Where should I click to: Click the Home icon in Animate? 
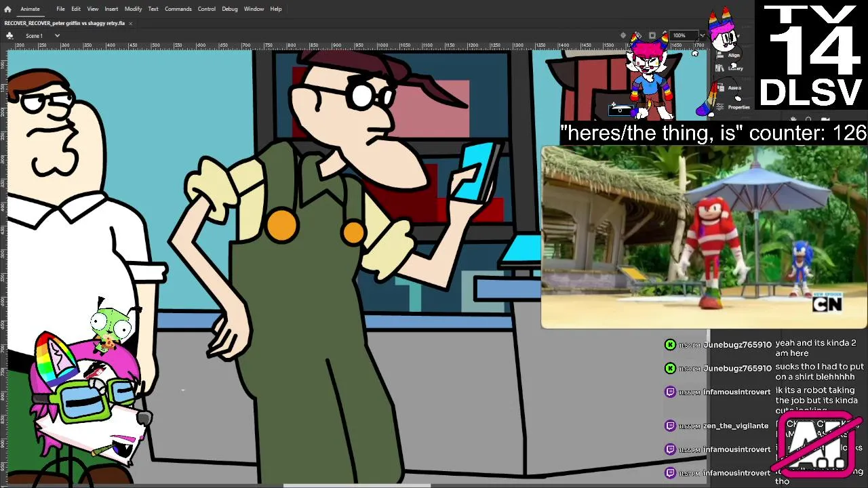pos(7,9)
